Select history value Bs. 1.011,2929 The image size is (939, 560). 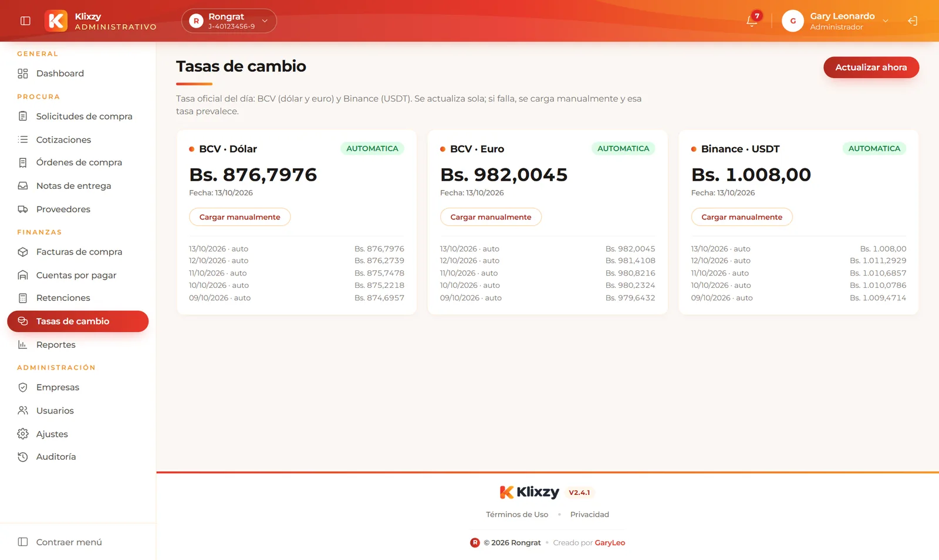pos(878,260)
